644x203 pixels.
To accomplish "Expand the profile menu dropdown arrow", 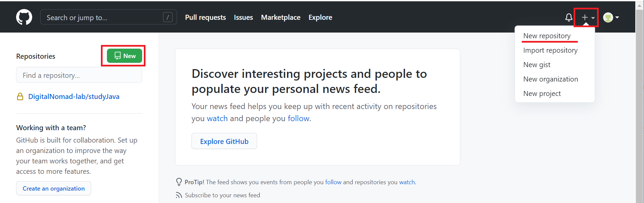I will pyautogui.click(x=617, y=17).
